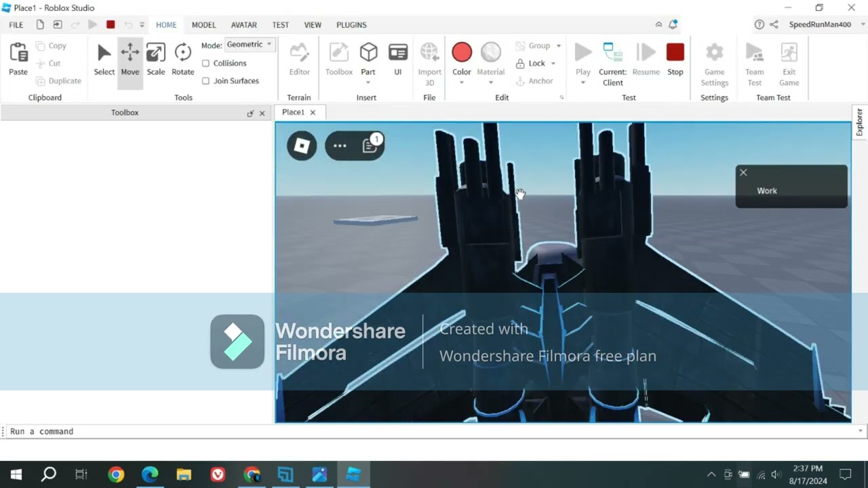Click the Run a command input
868x488 pixels.
point(431,431)
